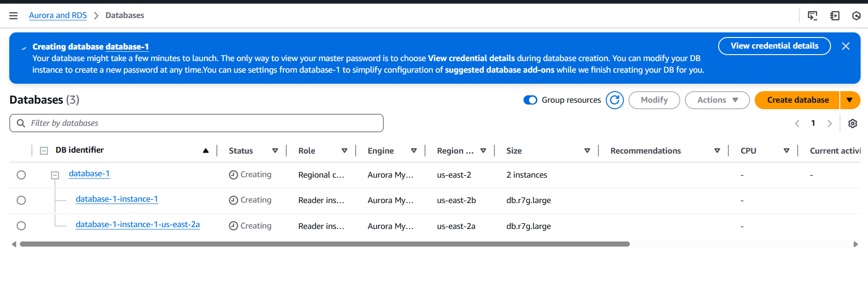The image size is (868, 297).
Task: Open the database-1-instance-1-us-east-2a link
Action: click(138, 224)
